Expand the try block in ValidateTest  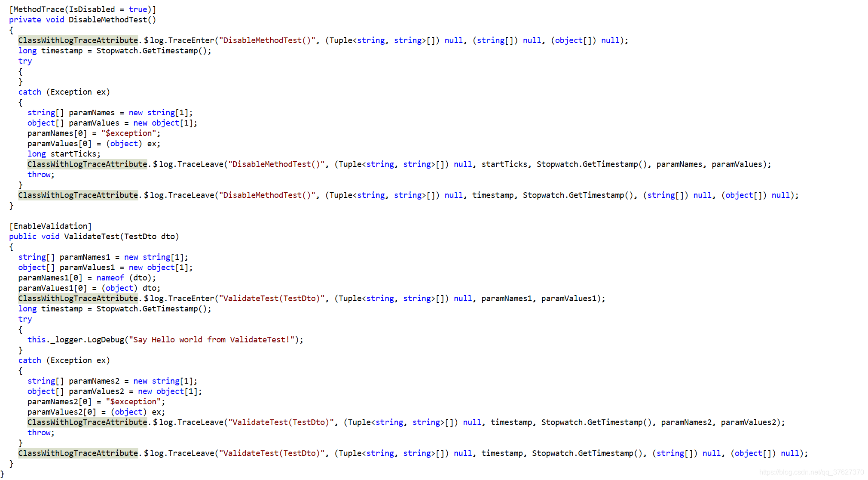pos(19,329)
